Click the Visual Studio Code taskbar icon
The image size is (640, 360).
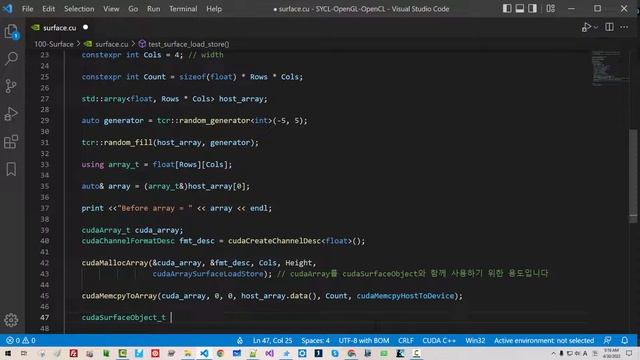click(204, 353)
